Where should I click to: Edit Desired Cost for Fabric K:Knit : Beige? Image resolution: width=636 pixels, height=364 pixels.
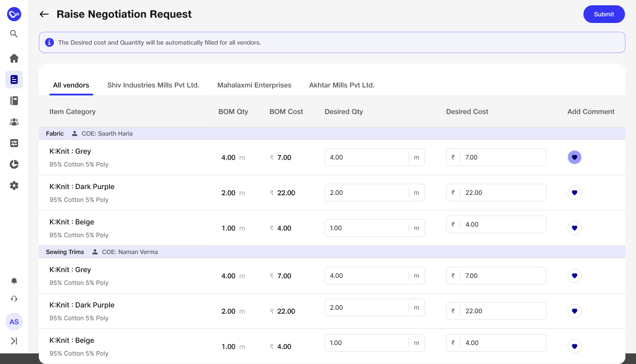pyautogui.click(x=496, y=224)
